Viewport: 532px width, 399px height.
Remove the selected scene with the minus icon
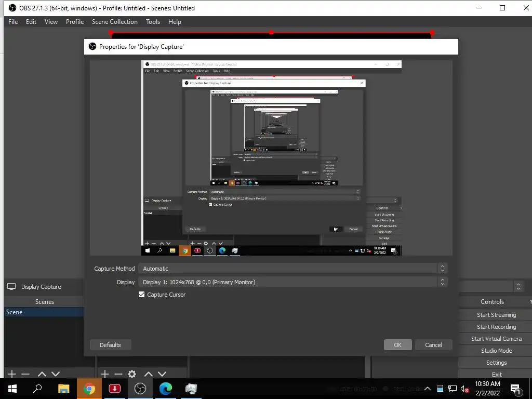(x=25, y=374)
